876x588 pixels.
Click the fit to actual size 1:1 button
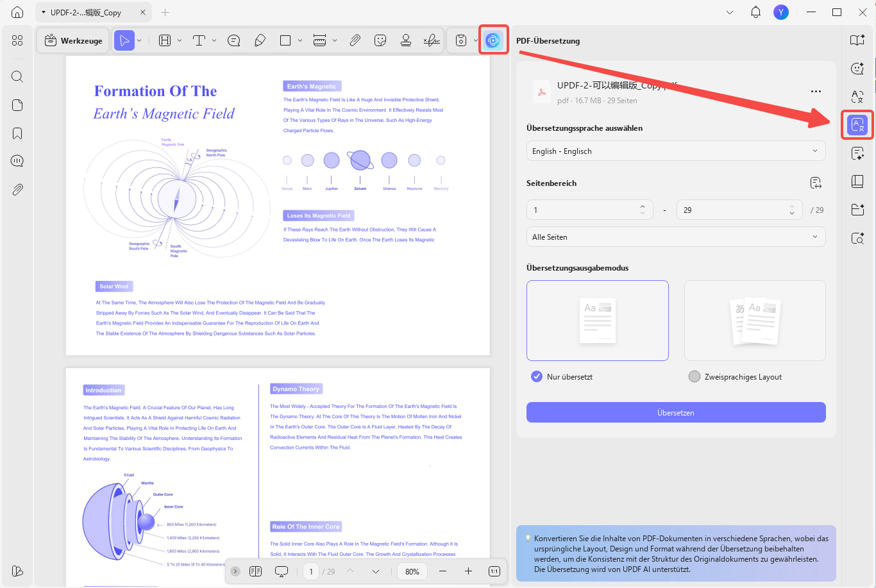[x=494, y=571]
